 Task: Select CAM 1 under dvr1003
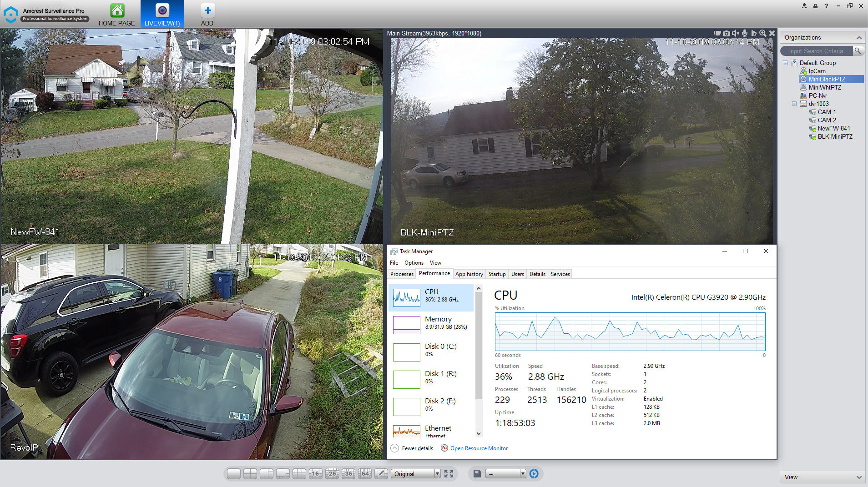(x=827, y=112)
